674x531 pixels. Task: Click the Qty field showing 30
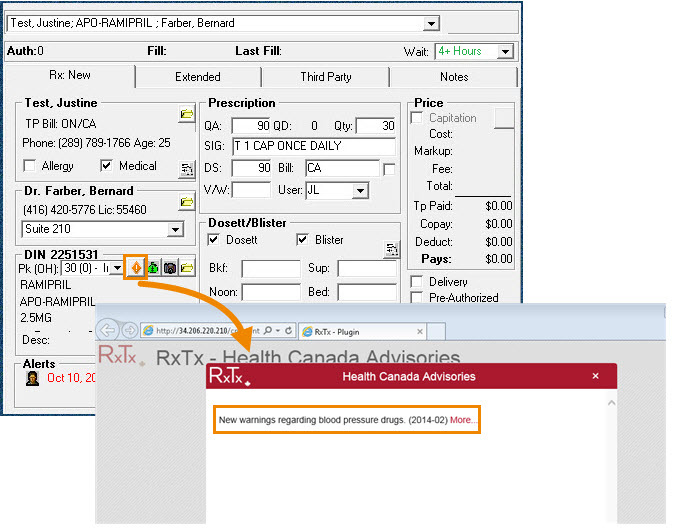point(376,126)
